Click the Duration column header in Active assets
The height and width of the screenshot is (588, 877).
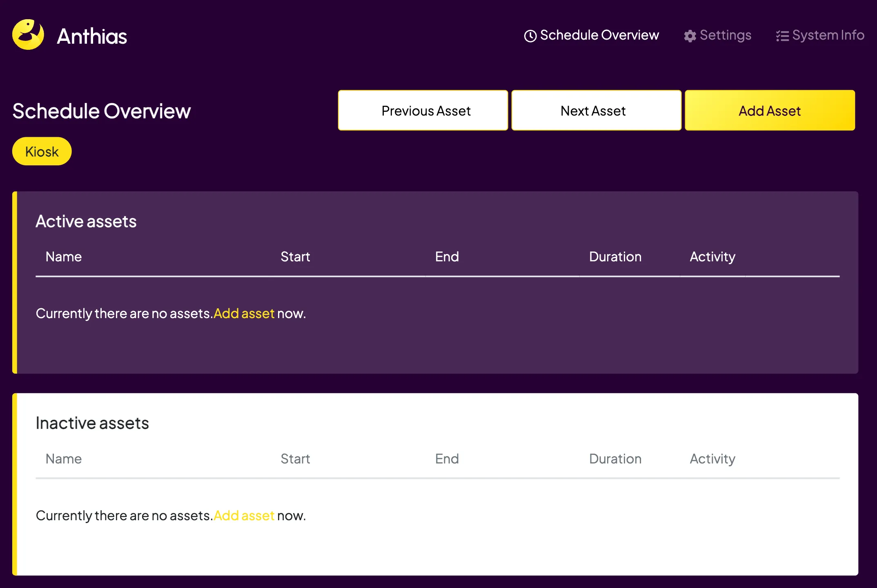click(x=615, y=256)
